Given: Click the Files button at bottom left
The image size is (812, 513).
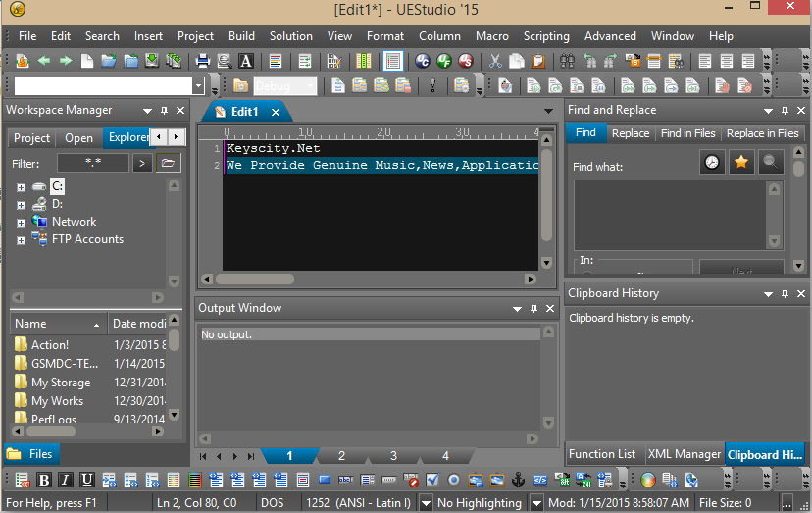Looking at the screenshot, I should pyautogui.click(x=31, y=454).
